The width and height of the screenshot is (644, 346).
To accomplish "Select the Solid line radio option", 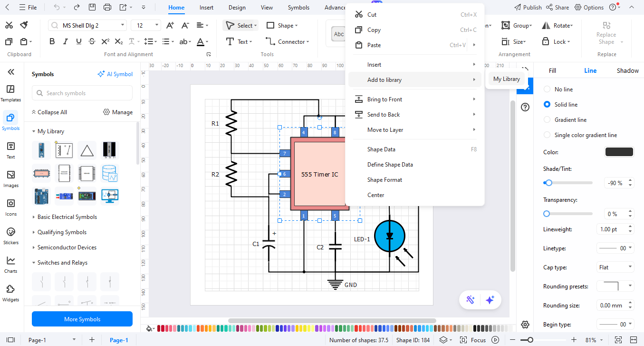I will (547, 104).
